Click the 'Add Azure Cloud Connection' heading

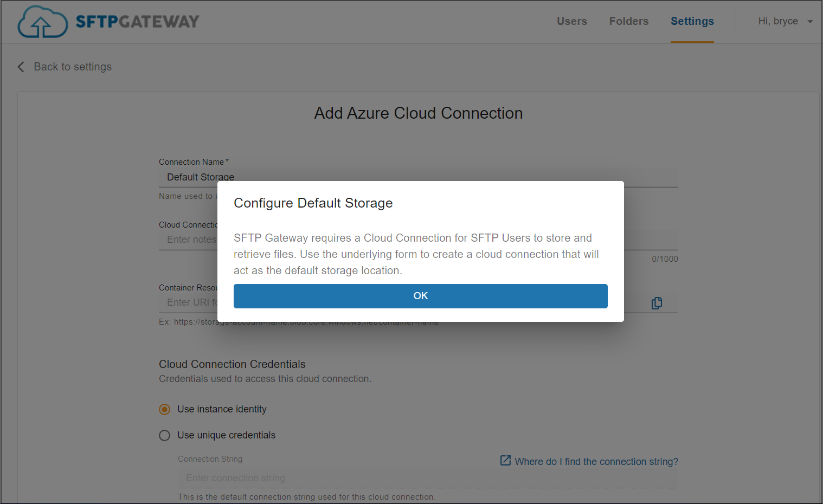click(x=419, y=113)
